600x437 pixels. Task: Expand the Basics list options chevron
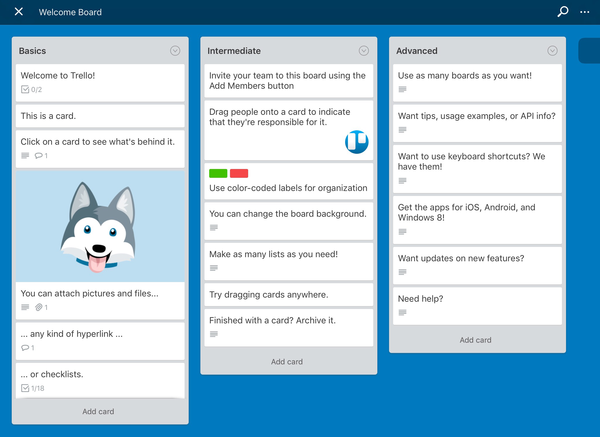tap(175, 51)
